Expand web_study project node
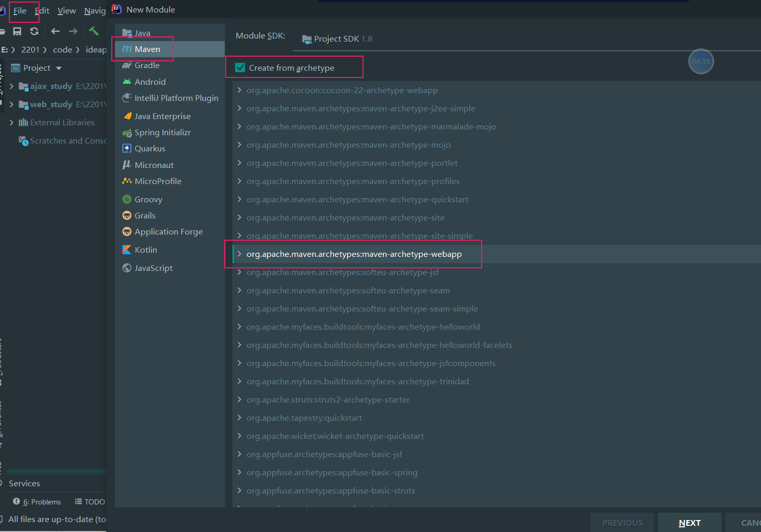Viewport: 761px width, 532px height. (11, 105)
